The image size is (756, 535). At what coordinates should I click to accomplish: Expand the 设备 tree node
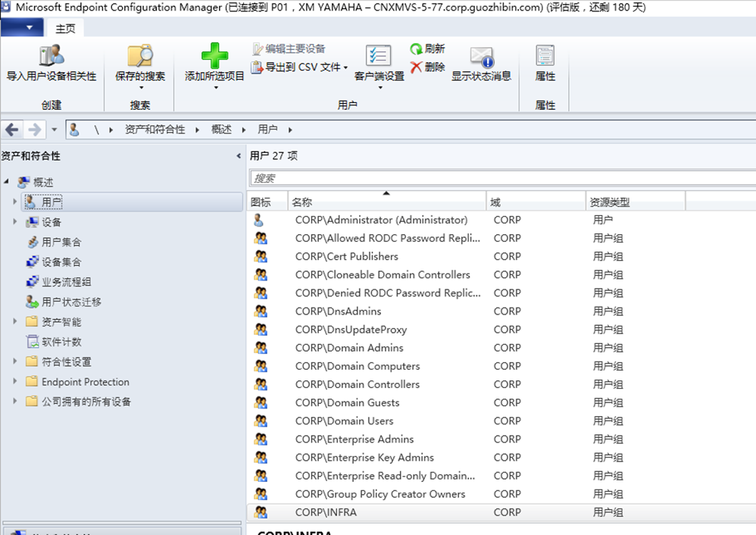[15, 221]
